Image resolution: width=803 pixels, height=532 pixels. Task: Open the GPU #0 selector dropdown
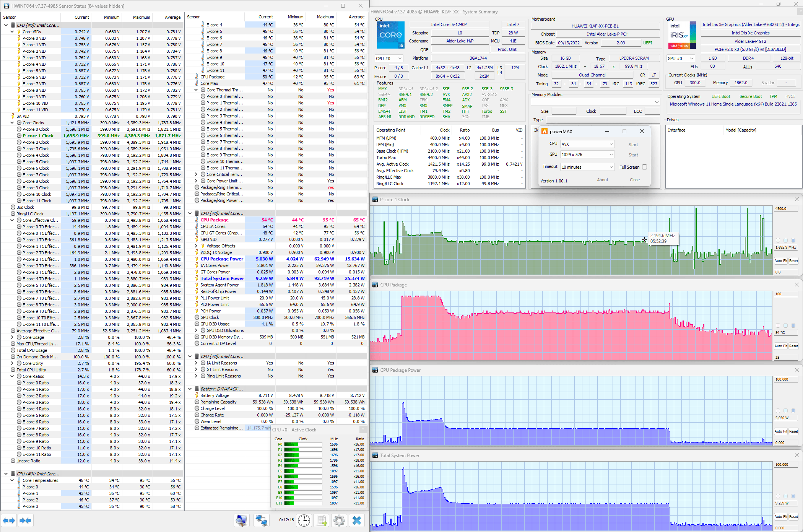point(681,59)
